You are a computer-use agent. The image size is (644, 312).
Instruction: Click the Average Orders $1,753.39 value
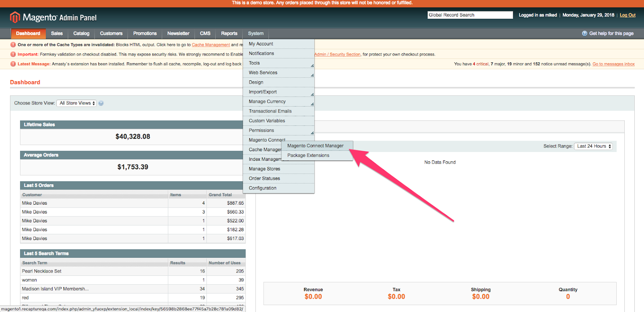click(x=133, y=167)
